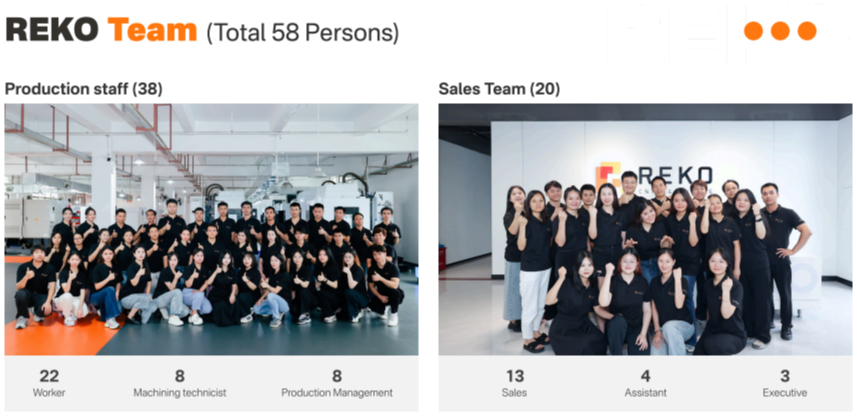Screen dimensions: 857x416
Task: Select the Production staff (38) heading
Action: tap(84, 89)
